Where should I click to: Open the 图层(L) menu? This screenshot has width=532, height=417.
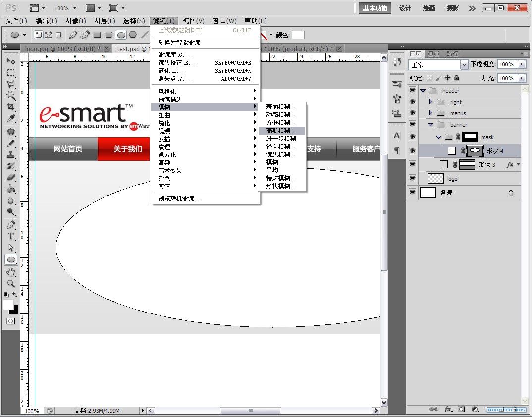(x=105, y=21)
